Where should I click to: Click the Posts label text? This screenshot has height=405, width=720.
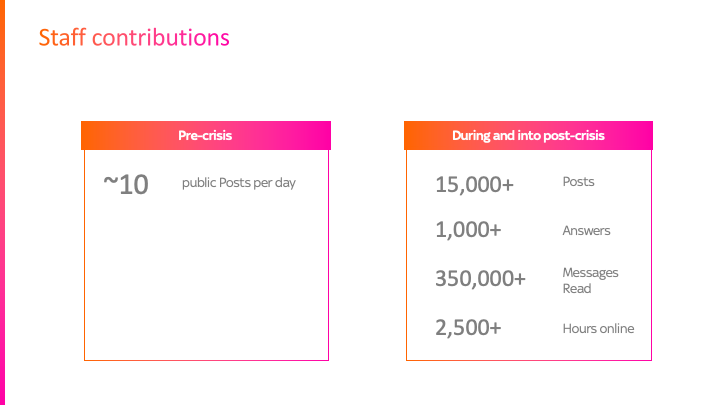pos(579,182)
